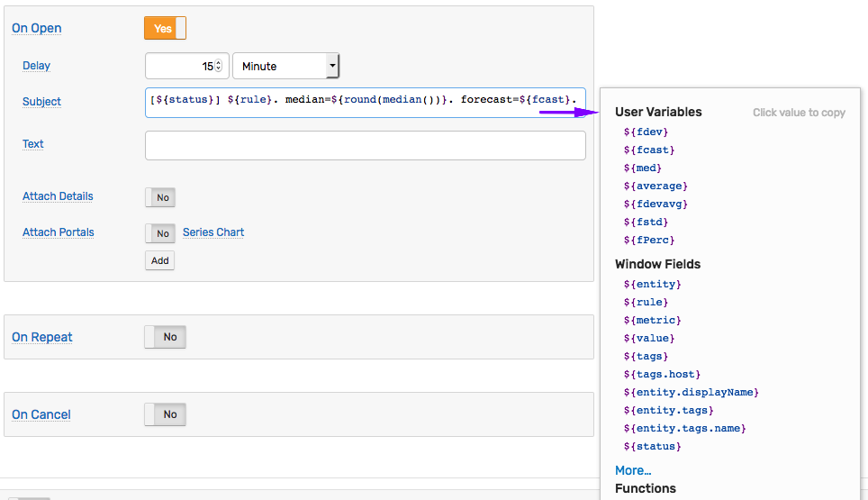Click the empty Text input field

[366, 146]
